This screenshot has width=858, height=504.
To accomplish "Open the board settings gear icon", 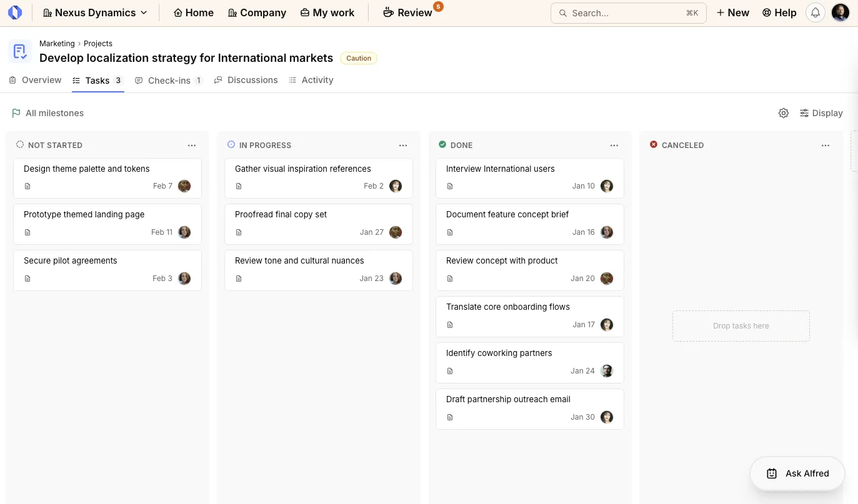I will click(x=784, y=113).
